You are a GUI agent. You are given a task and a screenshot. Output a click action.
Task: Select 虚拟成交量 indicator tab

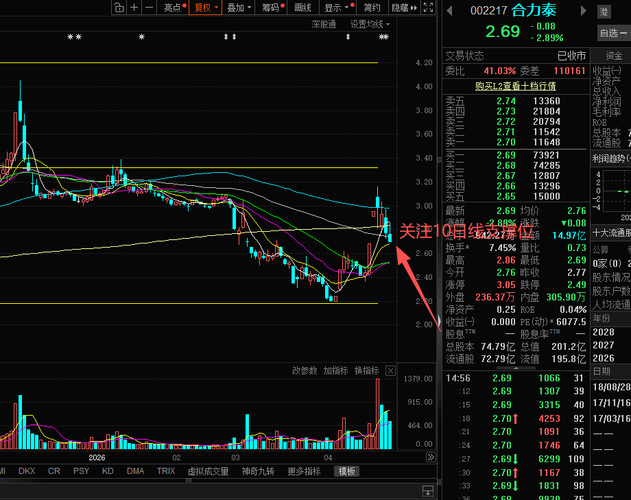click(208, 471)
